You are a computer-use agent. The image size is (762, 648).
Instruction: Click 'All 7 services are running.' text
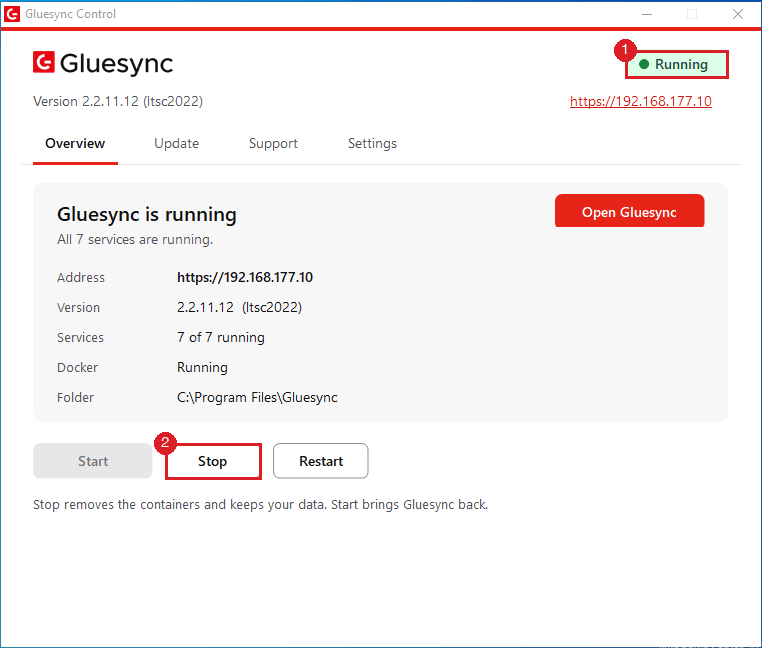(135, 240)
